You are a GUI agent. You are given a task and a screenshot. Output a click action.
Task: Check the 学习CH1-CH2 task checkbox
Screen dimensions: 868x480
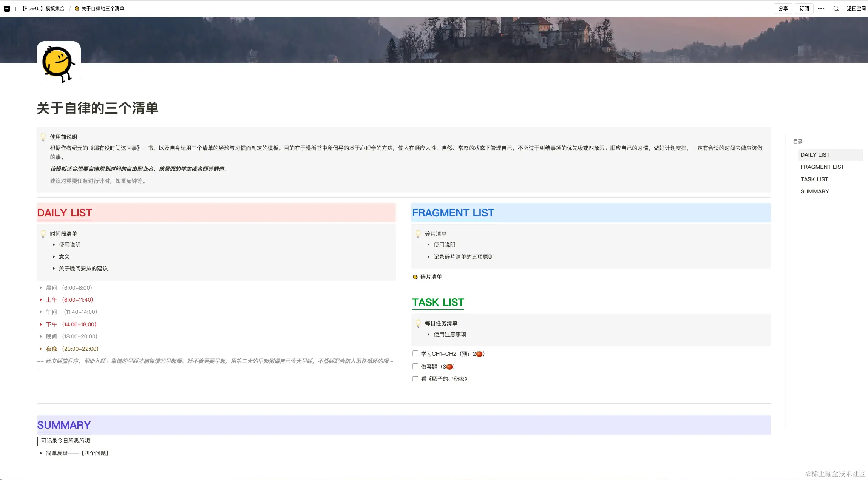tap(415, 353)
